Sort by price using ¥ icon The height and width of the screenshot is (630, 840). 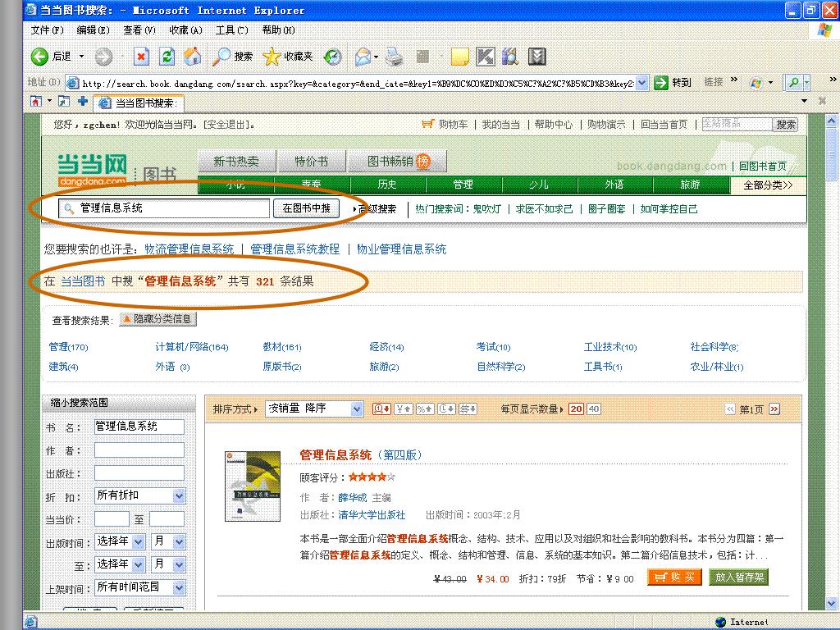point(404,409)
